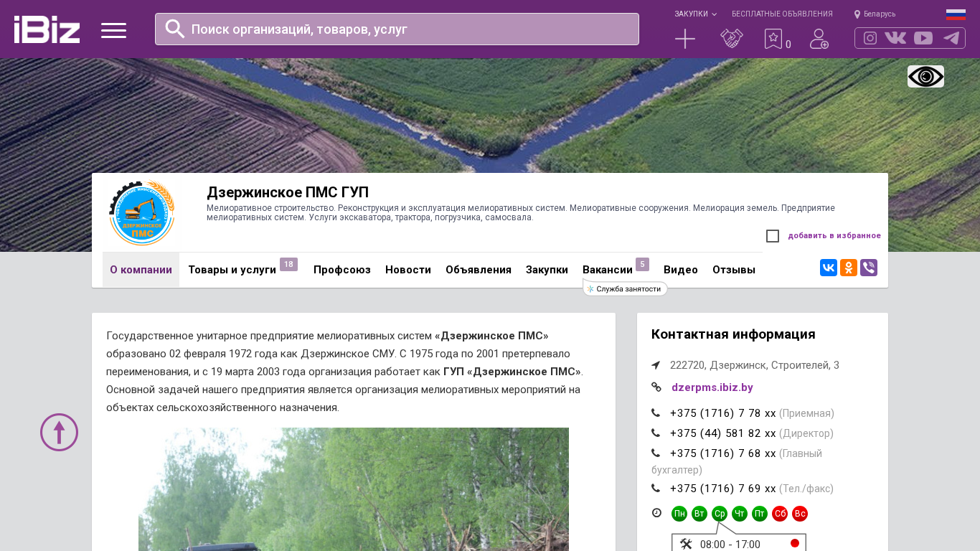980x551 pixels.
Task: Open the Беларусь region selector
Action: click(875, 14)
